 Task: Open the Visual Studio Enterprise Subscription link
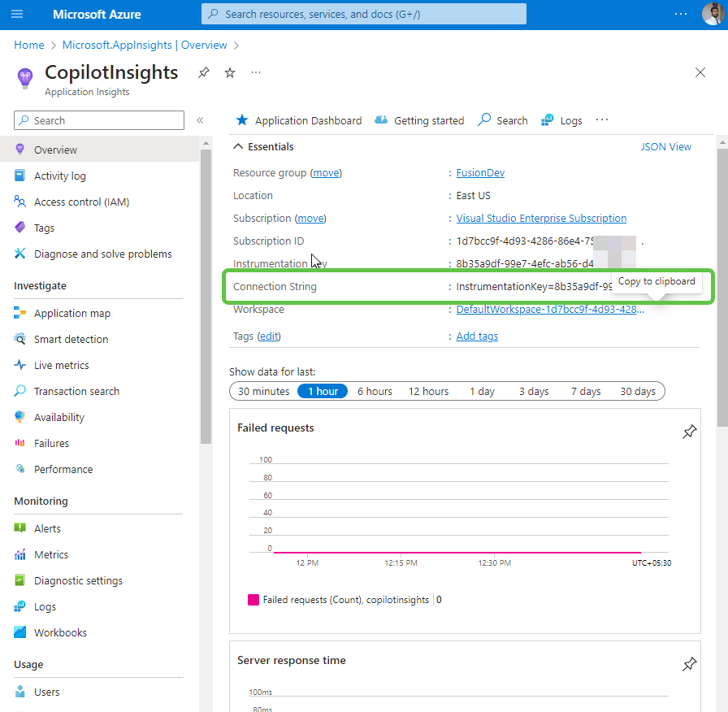click(x=541, y=218)
